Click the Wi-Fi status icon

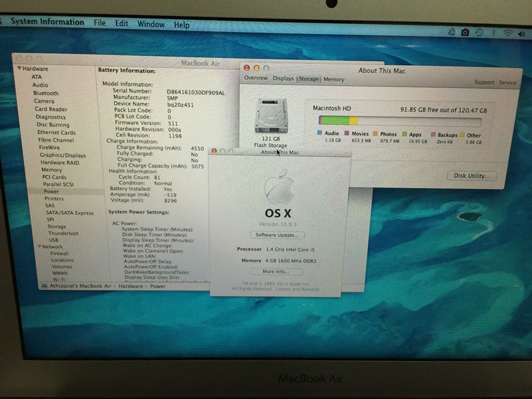[507, 33]
